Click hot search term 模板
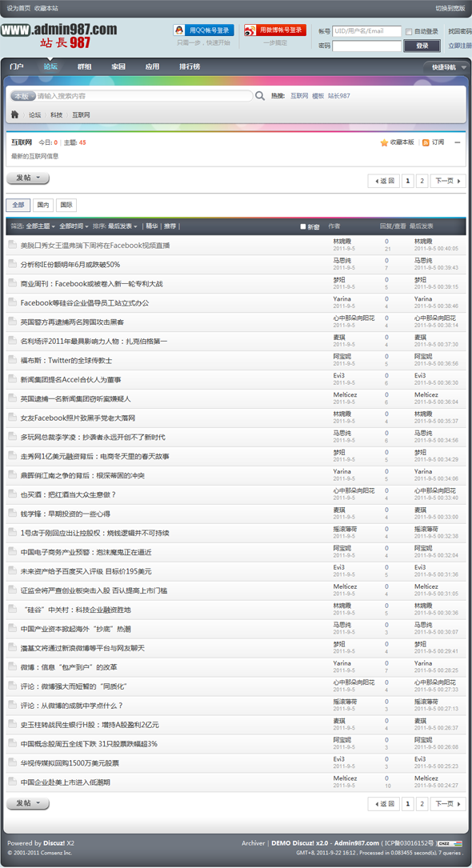472x868 pixels. tap(318, 96)
